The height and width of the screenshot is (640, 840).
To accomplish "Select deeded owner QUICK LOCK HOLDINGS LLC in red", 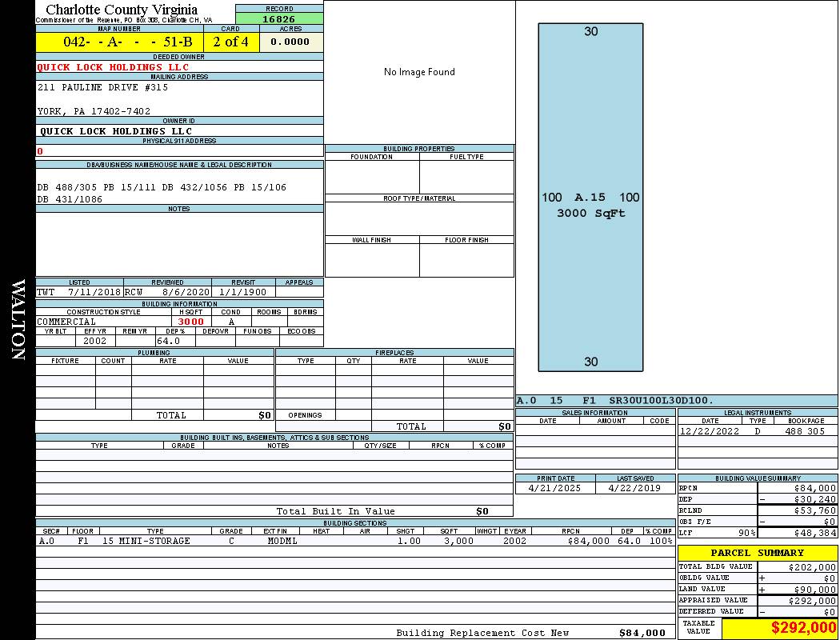I will tap(113, 67).
